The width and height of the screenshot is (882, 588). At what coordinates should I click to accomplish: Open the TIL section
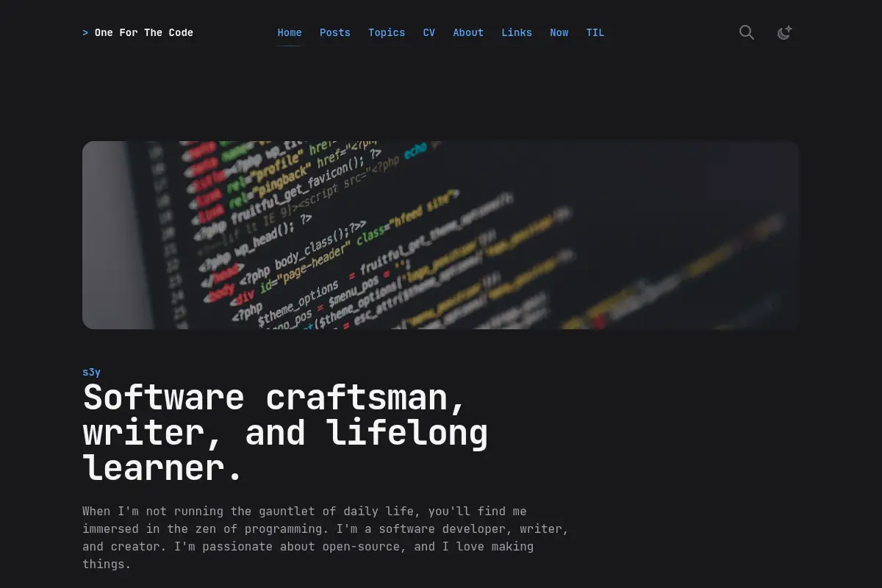(x=595, y=32)
